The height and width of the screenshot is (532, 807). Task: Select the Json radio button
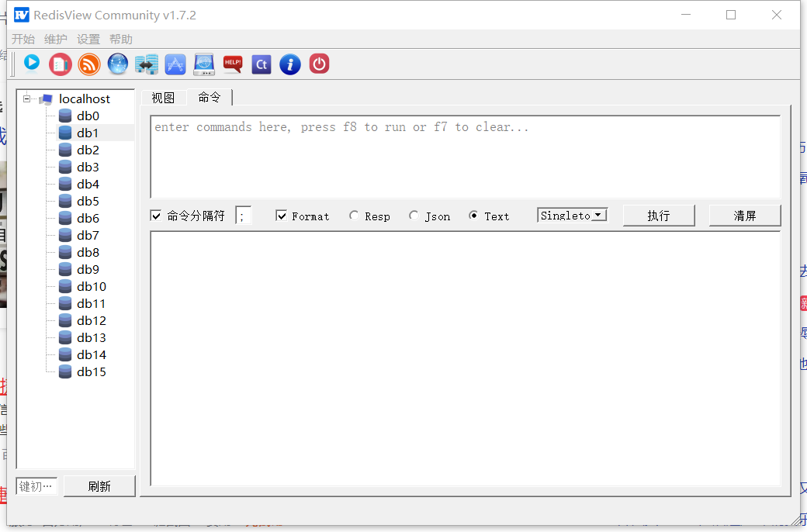tap(414, 216)
